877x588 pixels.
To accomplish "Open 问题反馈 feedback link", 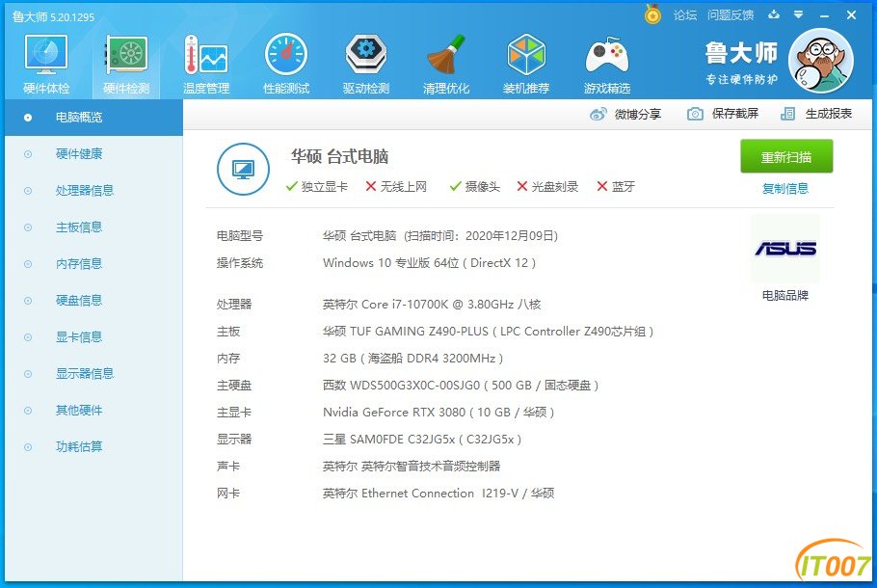I will click(x=731, y=15).
